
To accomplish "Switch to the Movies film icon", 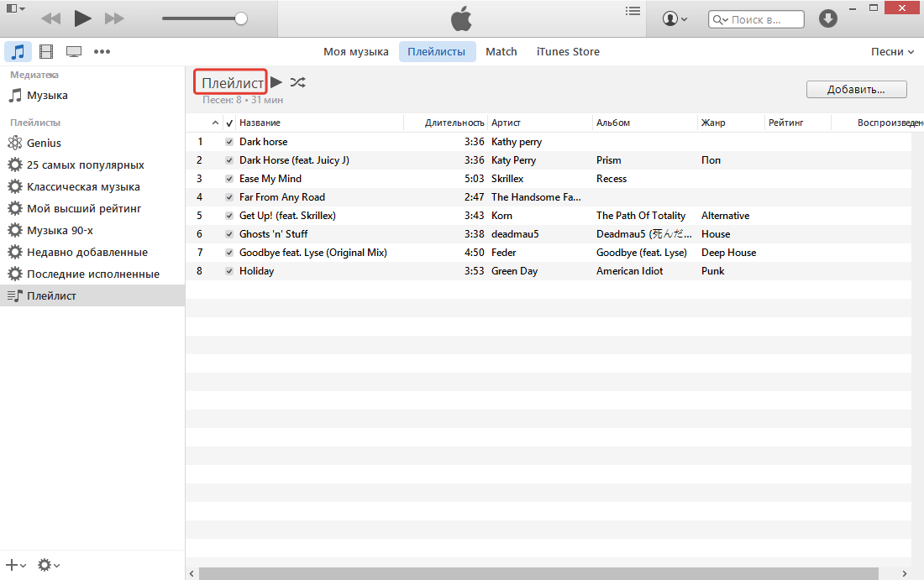I will coord(46,52).
